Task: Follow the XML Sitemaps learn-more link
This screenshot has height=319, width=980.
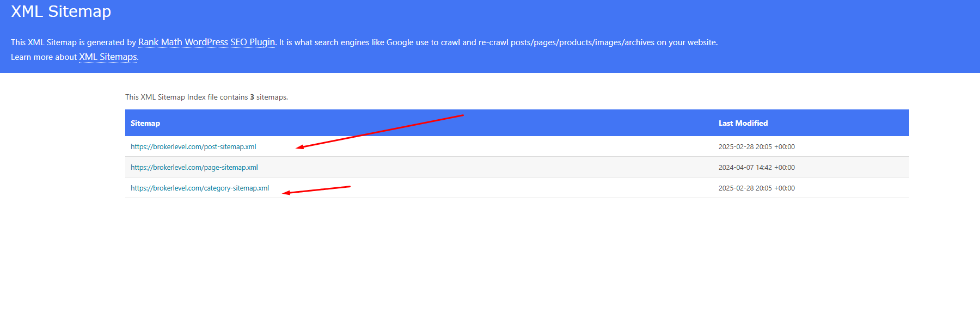Action: click(x=108, y=57)
